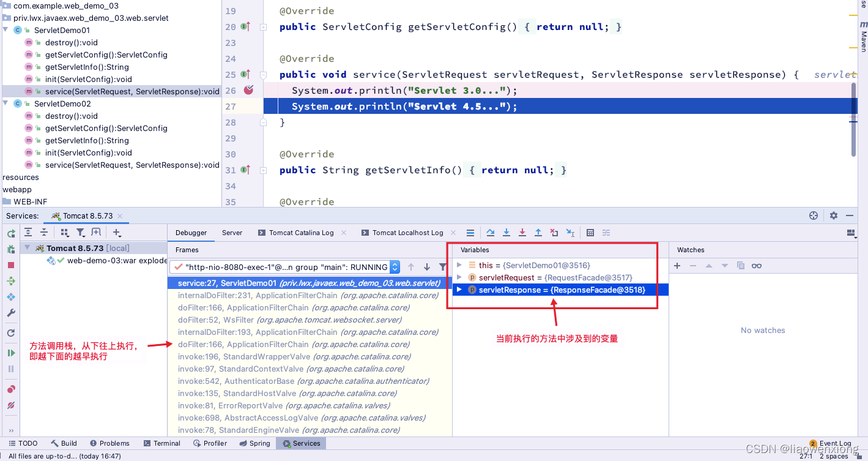868x461 pixels.
Task: Collapse Tomcat 8.5.73 local tree node
Action: 28,248
